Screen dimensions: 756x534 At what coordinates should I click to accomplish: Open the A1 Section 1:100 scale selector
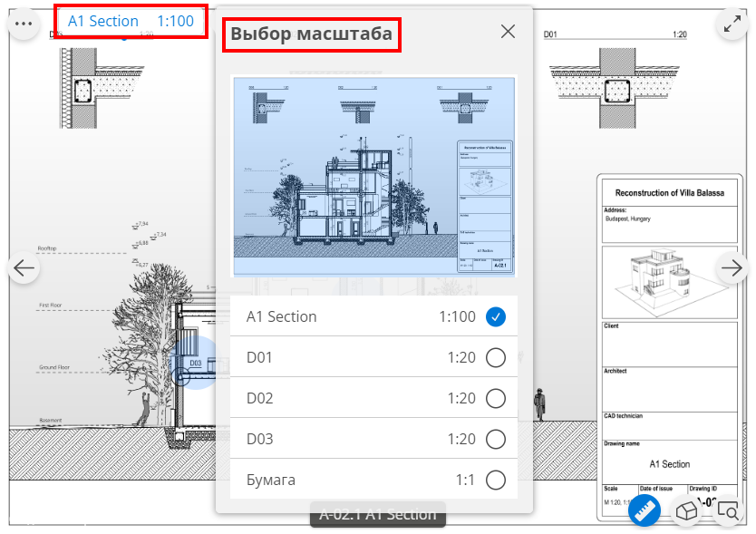131,21
